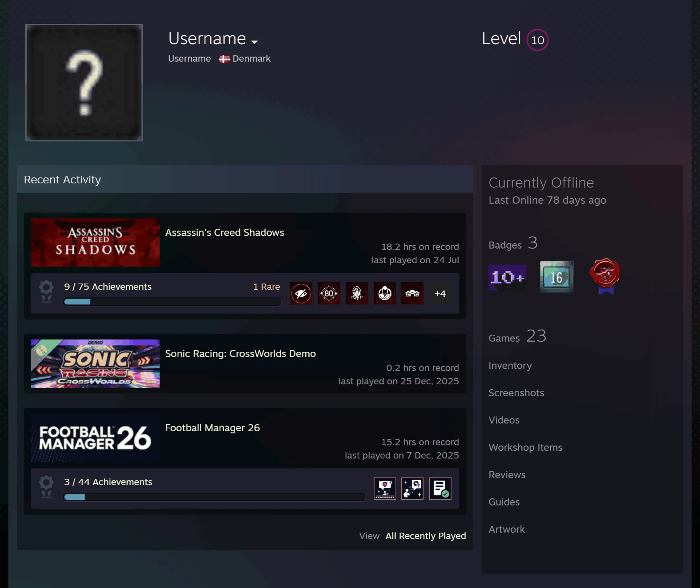Open the crossed-eye achievement icon in Assassin's Creed Shadows
This screenshot has width=700, height=588.
click(301, 293)
